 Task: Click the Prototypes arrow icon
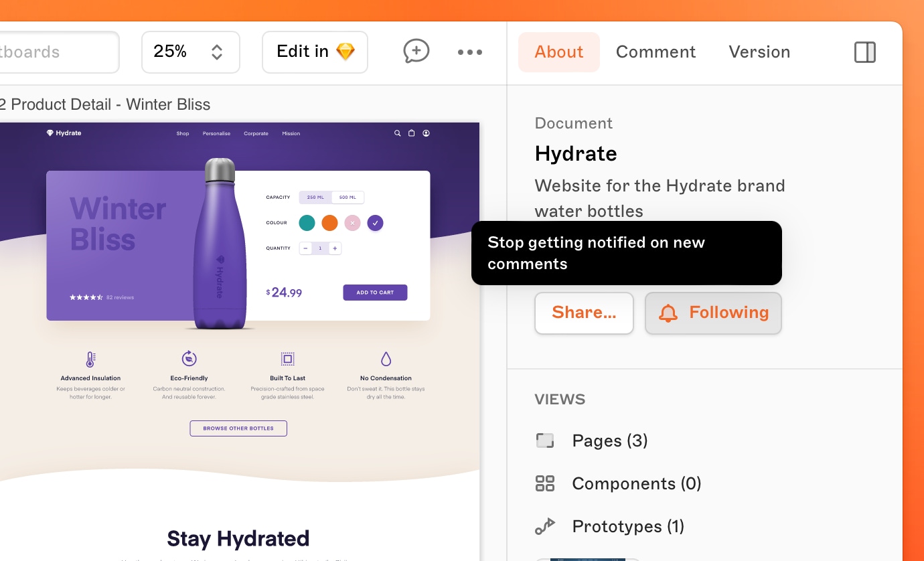pyautogui.click(x=545, y=527)
